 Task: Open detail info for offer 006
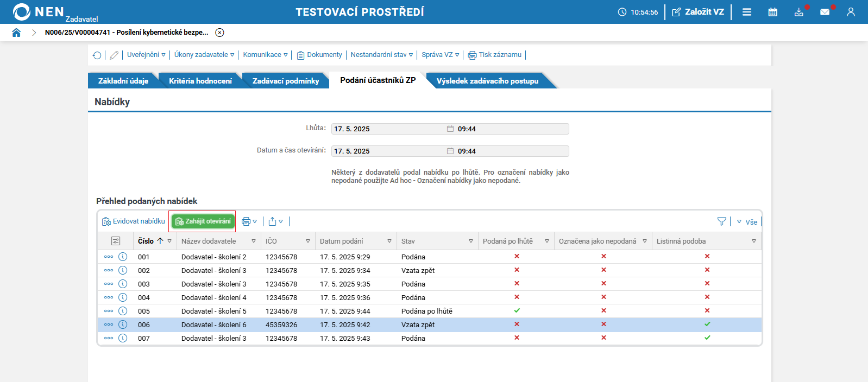(x=123, y=324)
